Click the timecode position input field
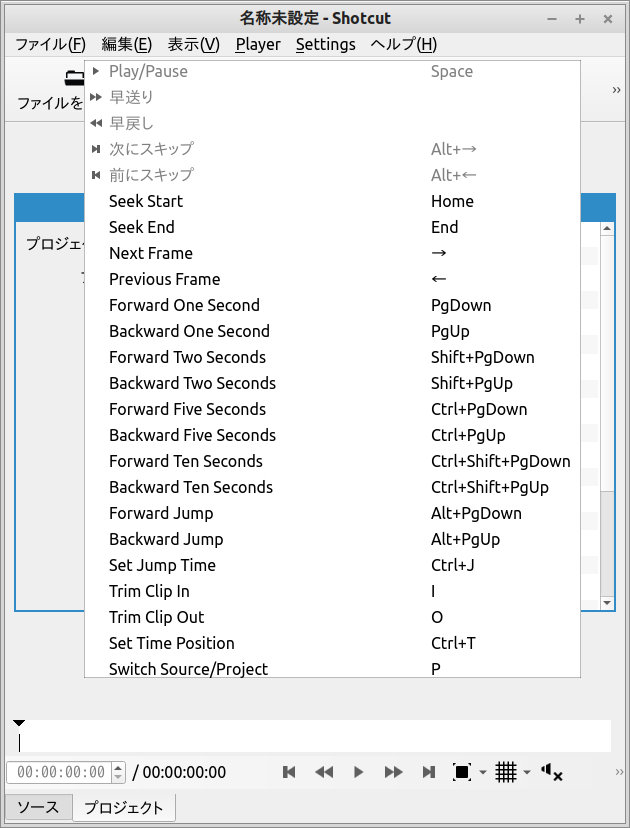 (x=60, y=772)
